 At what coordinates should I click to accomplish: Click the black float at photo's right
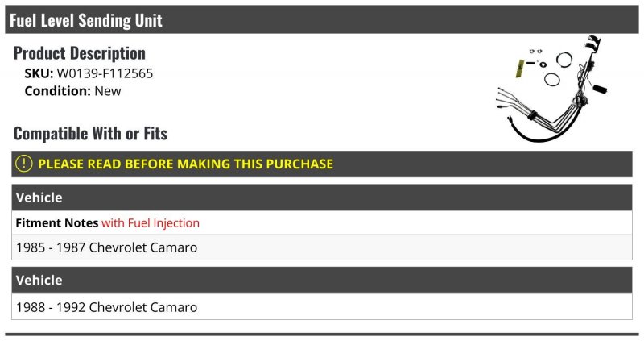point(600,89)
